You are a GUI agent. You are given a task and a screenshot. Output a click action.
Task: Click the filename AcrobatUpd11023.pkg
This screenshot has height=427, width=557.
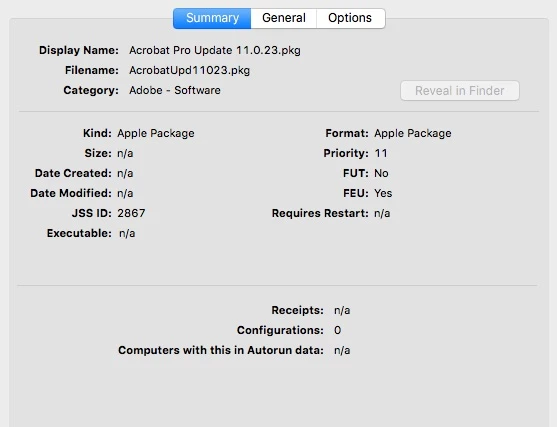coord(189,70)
